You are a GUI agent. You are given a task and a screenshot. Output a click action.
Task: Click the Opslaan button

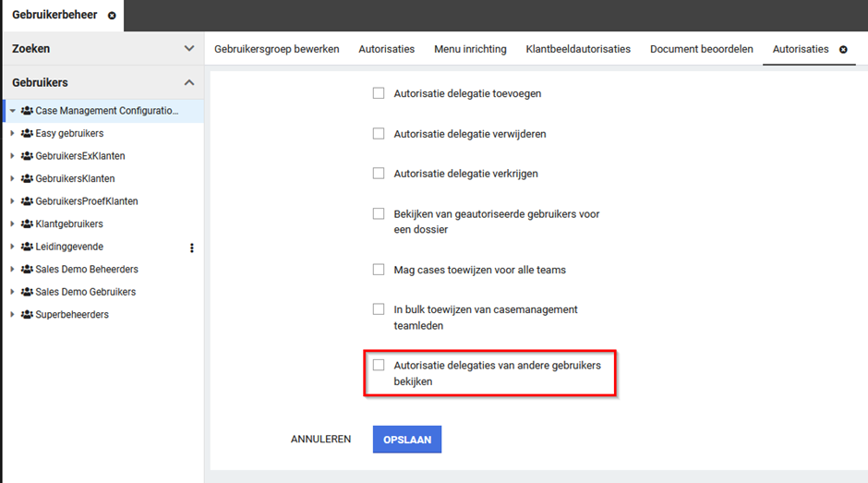click(407, 440)
